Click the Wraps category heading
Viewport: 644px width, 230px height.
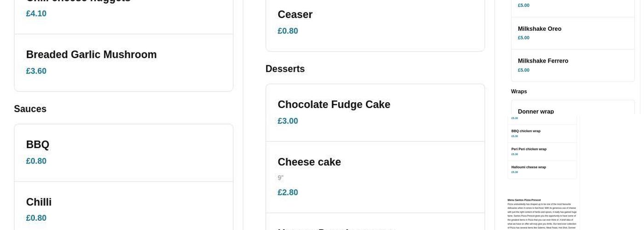(x=519, y=92)
